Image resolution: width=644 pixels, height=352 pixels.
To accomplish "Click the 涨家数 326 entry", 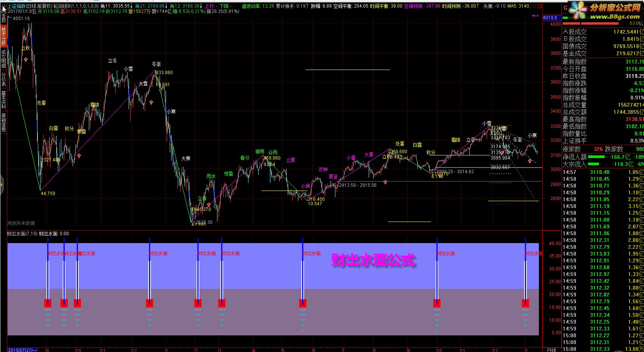I will (x=583, y=149).
